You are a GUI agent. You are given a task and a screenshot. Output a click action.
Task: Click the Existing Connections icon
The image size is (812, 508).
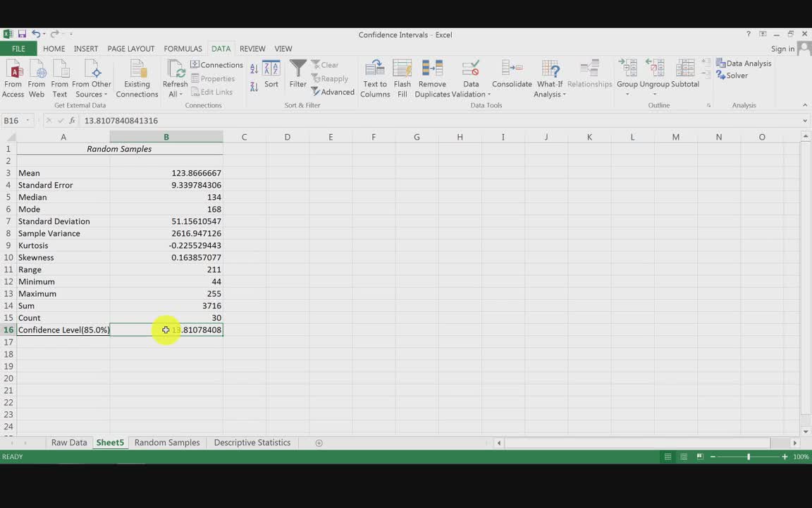point(137,78)
